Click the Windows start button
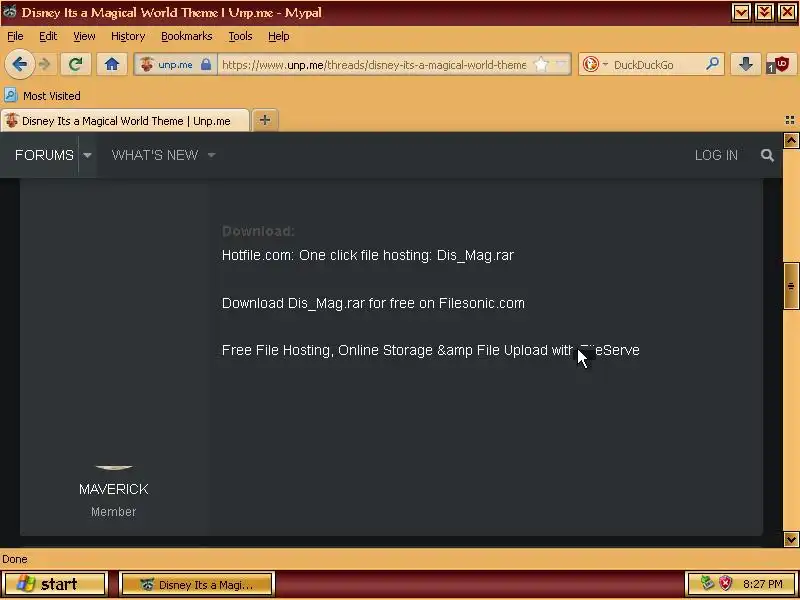Screen dimensions: 800x600 pos(54,583)
